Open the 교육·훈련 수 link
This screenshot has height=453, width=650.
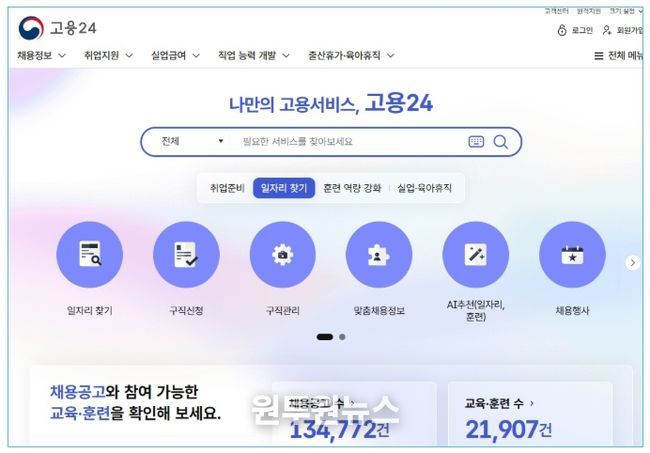[x=499, y=403]
